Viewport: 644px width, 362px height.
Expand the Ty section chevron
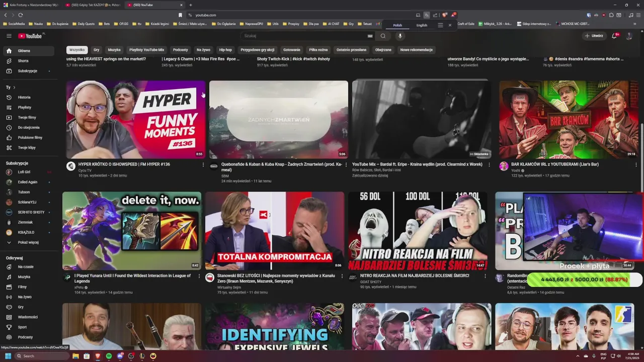(x=14, y=87)
